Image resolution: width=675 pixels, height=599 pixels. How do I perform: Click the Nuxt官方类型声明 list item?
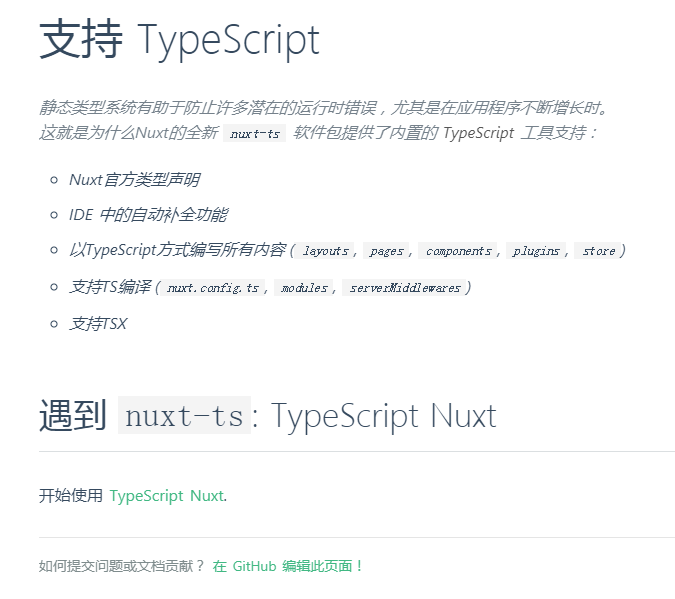(x=134, y=180)
